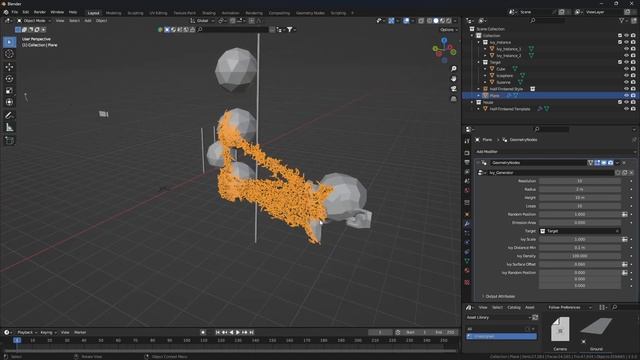Uncheck Target collection exclude checkbox
This screenshot has height=360, width=640.
pos(620,62)
